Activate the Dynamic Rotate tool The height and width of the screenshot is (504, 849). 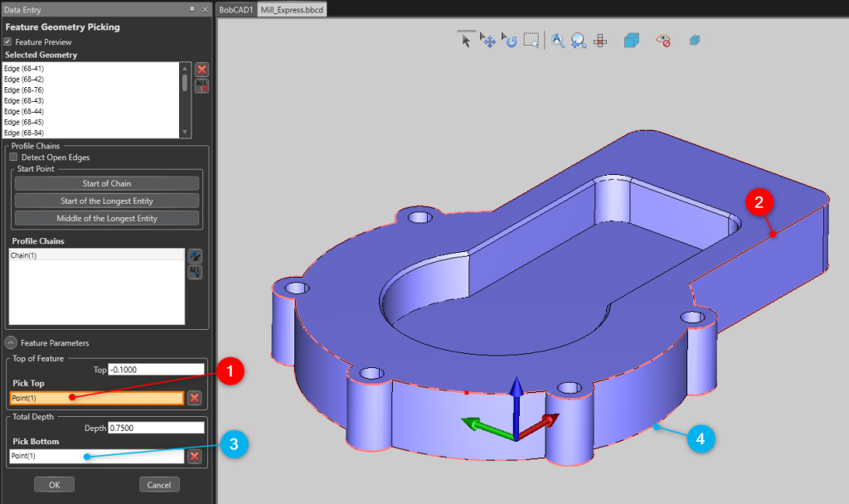point(509,40)
